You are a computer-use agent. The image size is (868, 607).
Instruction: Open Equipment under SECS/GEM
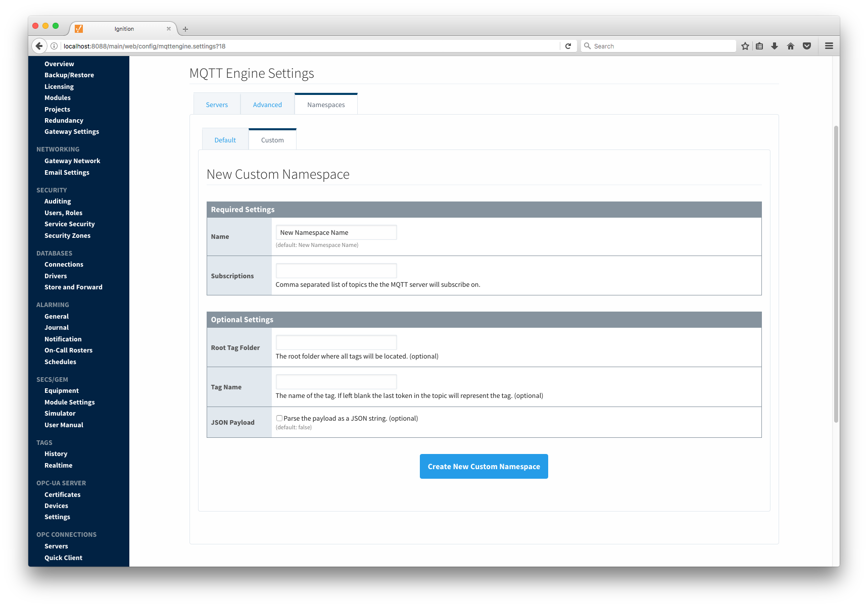62,391
